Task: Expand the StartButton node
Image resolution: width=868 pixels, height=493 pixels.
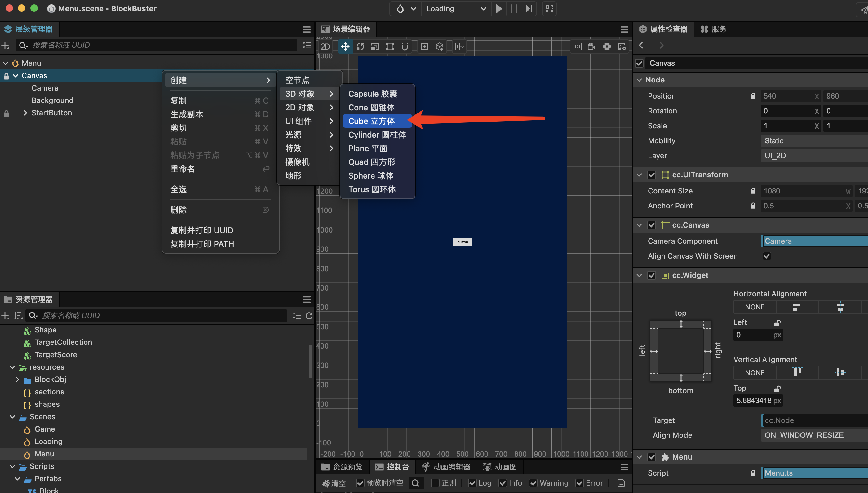Action: coord(25,113)
